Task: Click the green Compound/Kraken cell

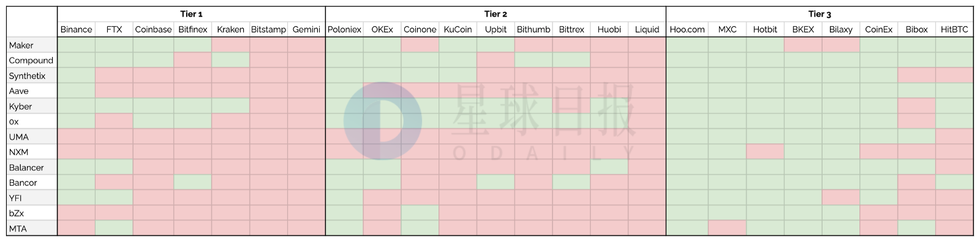Action: tap(231, 60)
